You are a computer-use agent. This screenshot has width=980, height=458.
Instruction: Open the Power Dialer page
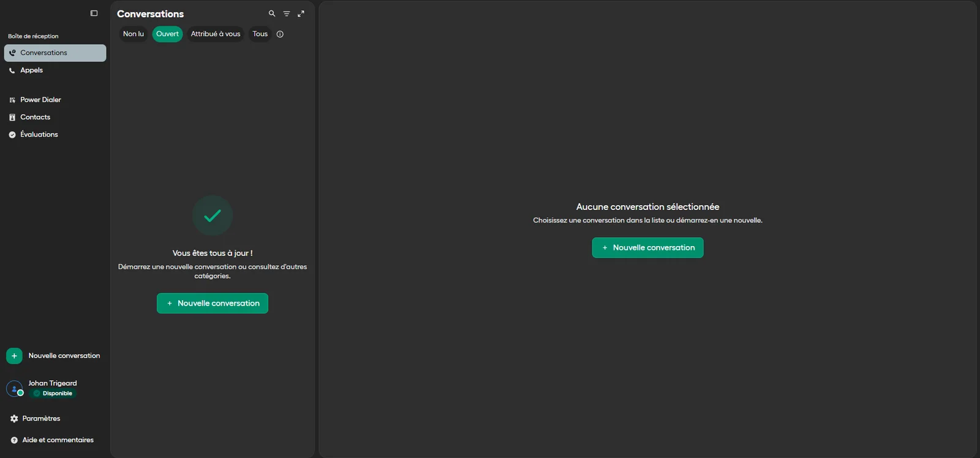click(x=55, y=100)
